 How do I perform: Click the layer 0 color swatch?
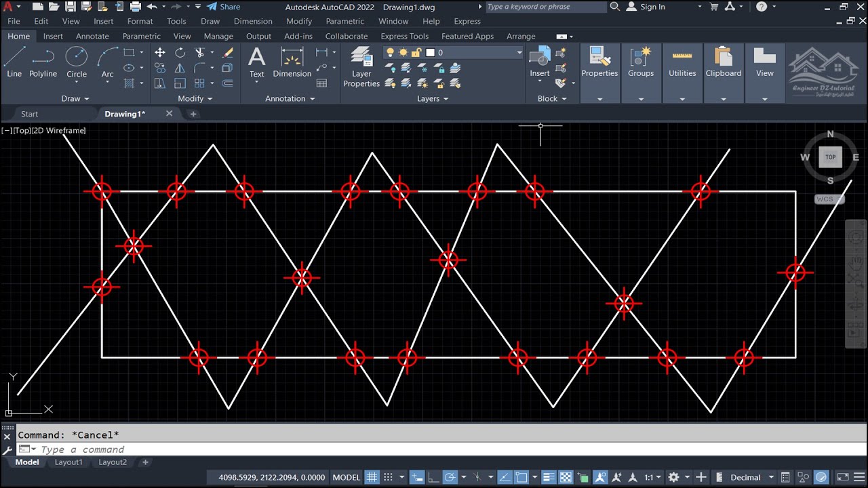429,52
